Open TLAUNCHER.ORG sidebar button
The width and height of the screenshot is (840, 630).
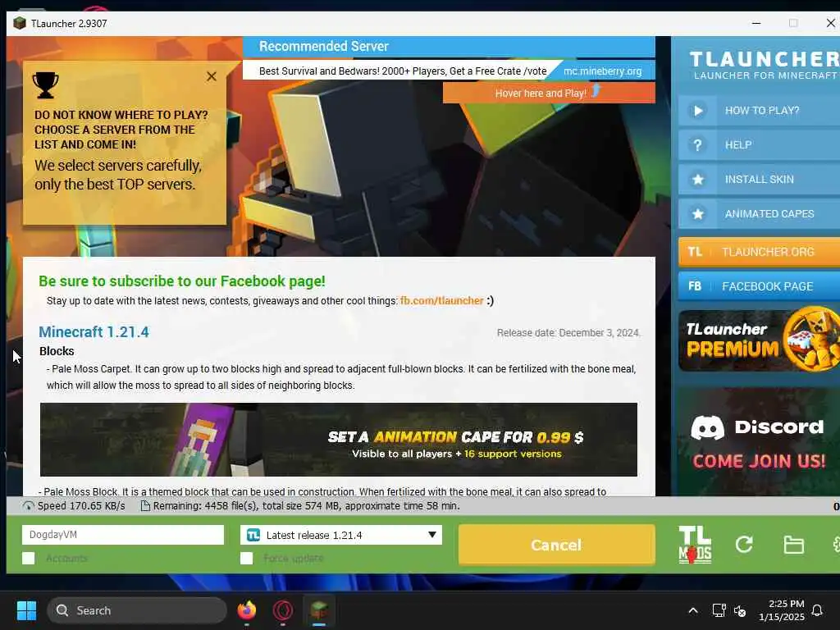(x=760, y=252)
